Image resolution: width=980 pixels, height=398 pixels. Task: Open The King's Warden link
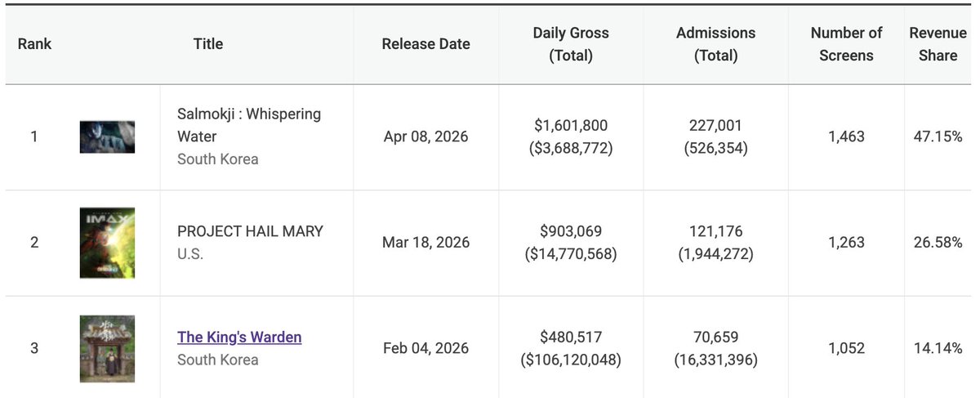point(239,337)
